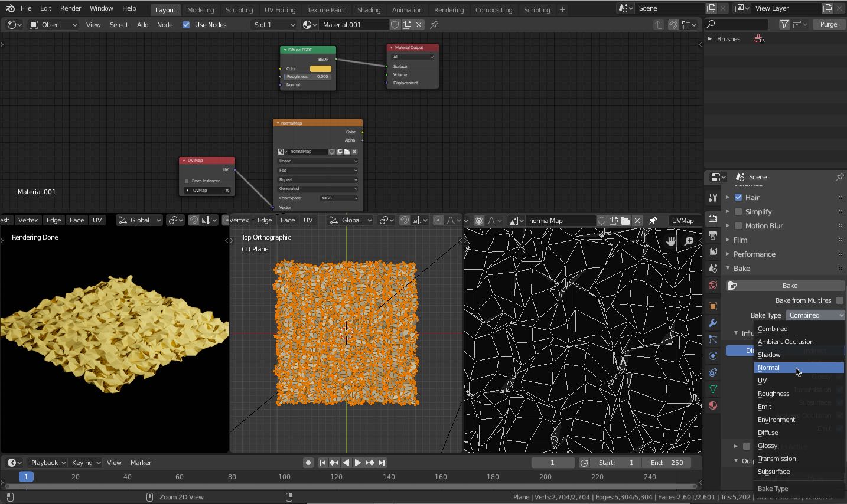Click the Bake button
This screenshot has height=504, width=847.
785,286
